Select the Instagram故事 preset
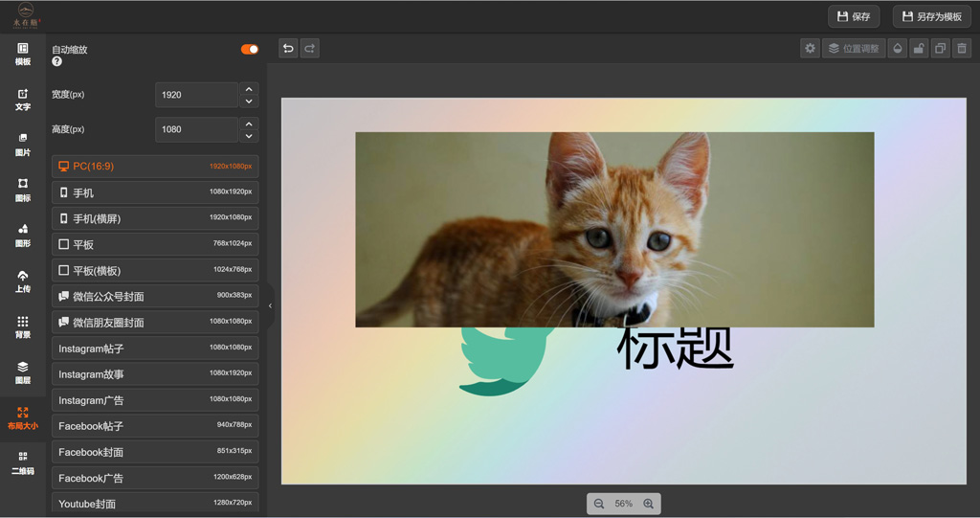 [155, 374]
